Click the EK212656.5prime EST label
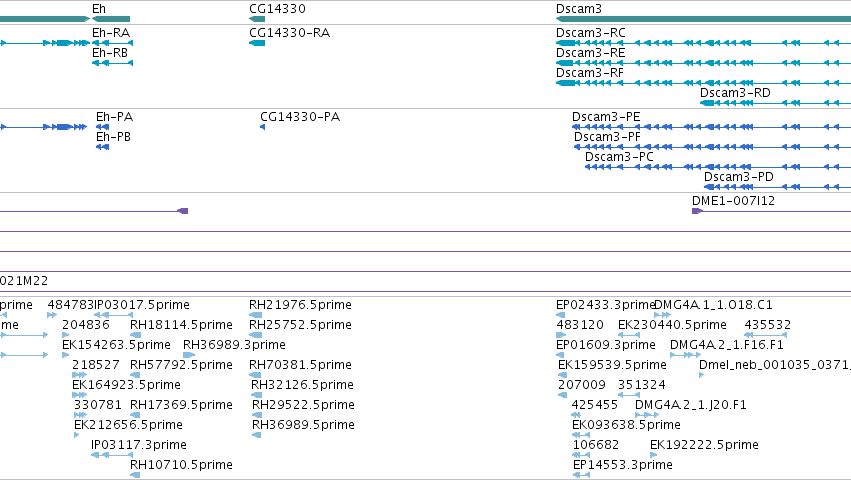 pos(128,425)
